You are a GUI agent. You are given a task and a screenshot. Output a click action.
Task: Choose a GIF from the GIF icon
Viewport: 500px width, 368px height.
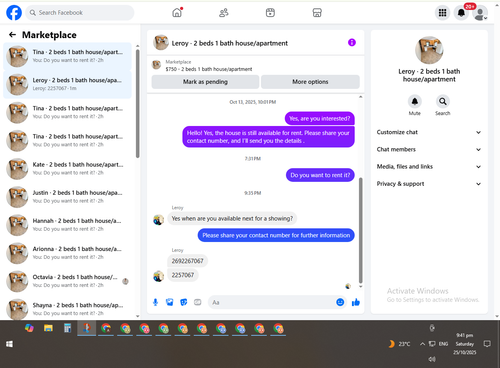[x=198, y=302]
